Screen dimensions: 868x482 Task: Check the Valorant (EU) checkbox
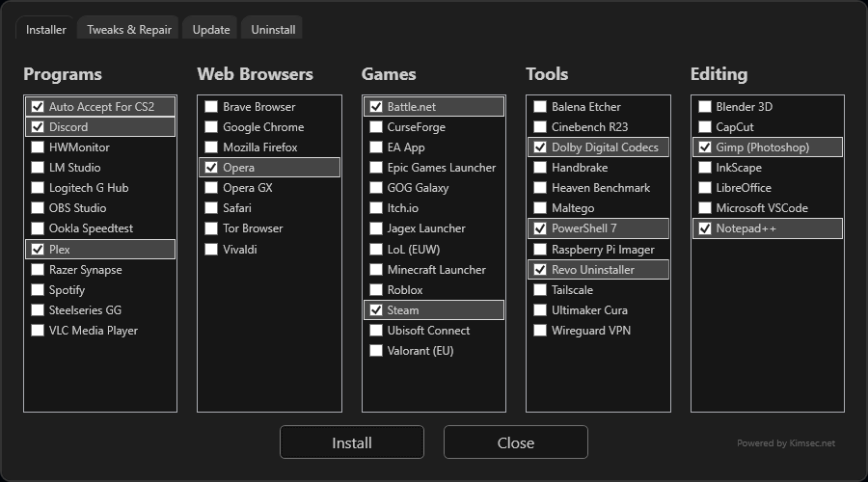(376, 351)
